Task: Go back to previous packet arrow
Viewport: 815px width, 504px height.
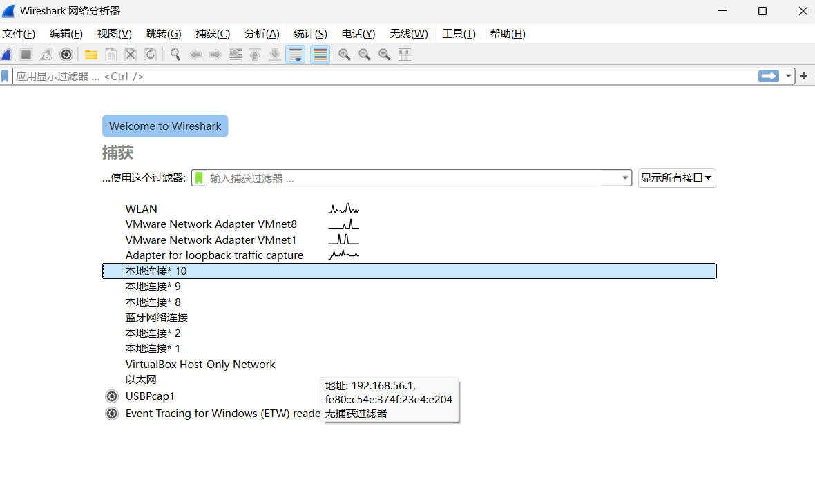Action: point(195,55)
